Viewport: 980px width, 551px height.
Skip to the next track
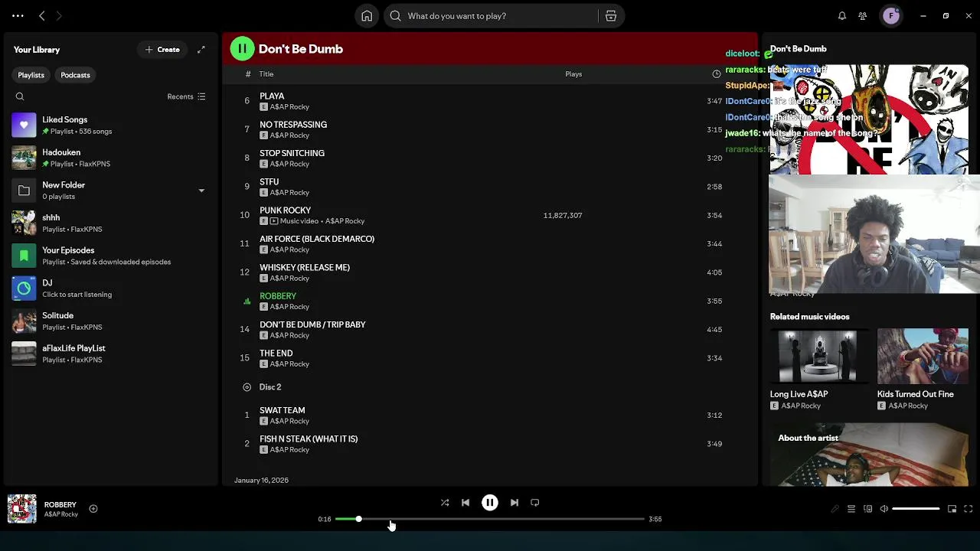click(514, 503)
